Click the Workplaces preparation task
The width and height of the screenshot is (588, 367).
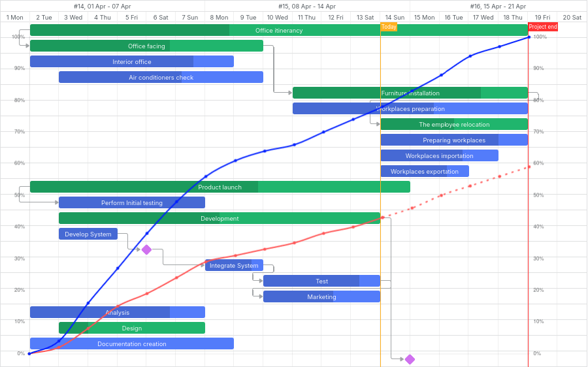(410, 108)
